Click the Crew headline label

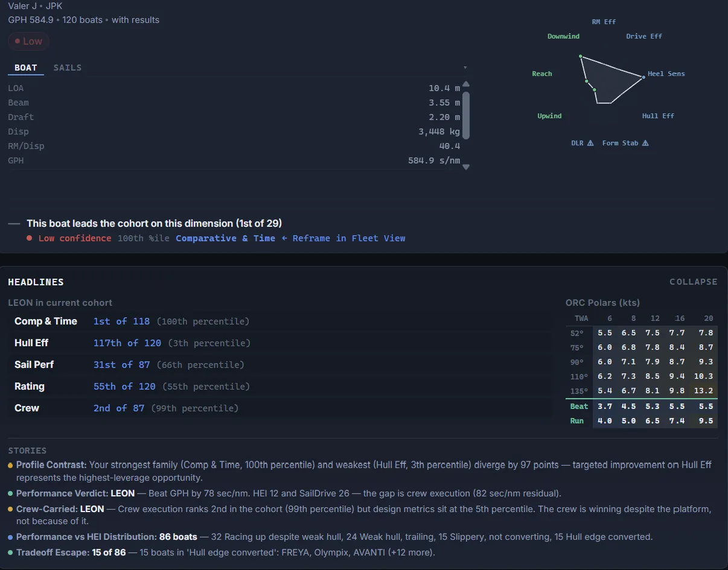tap(27, 408)
